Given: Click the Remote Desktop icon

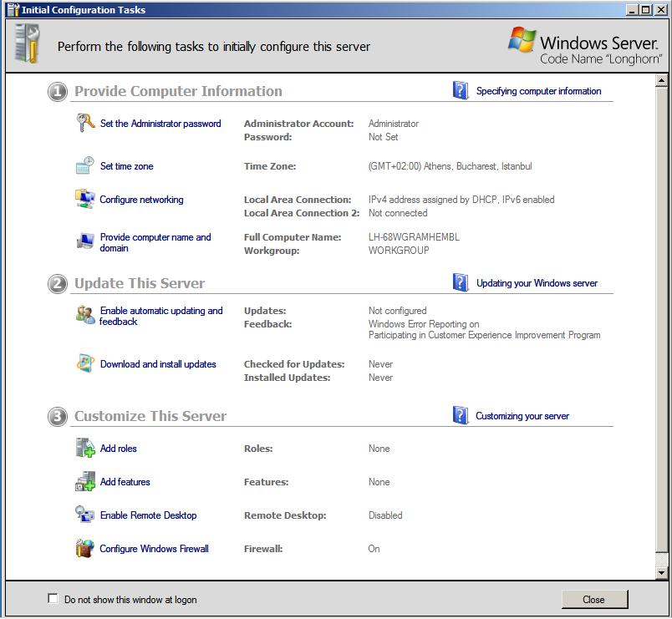Looking at the screenshot, I should click(x=84, y=514).
